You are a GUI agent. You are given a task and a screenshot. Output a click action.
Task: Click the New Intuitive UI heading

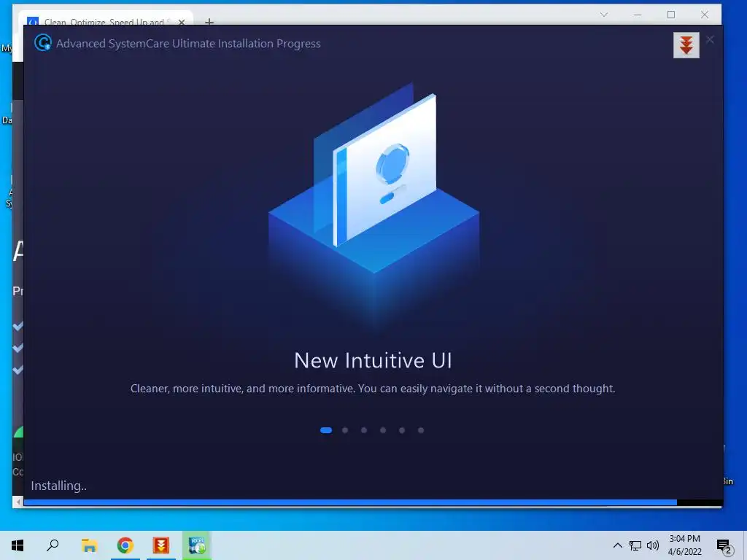[x=373, y=360]
